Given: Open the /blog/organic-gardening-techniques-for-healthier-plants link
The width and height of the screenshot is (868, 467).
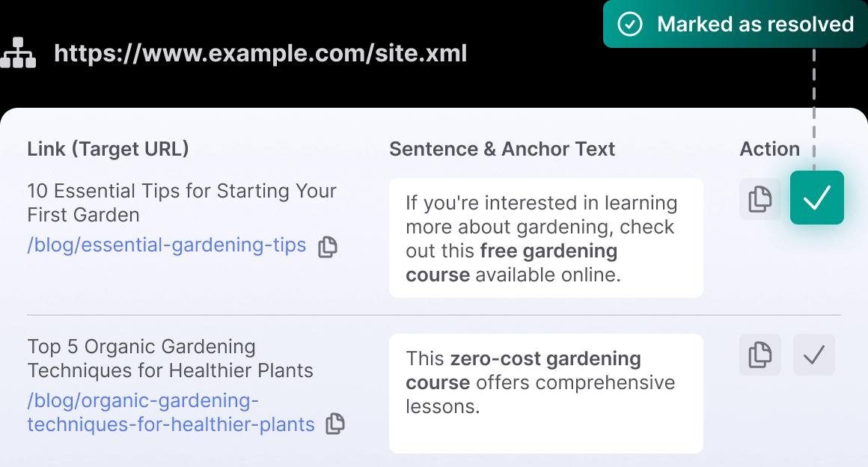Looking at the screenshot, I should pos(171,412).
